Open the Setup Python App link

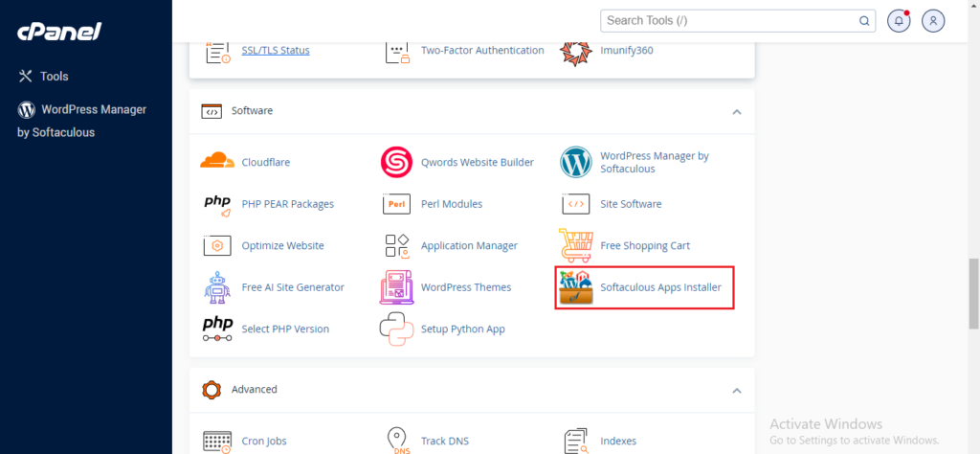[x=462, y=329]
